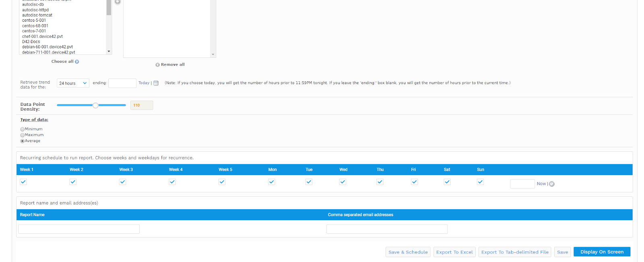Viewport: 644px width, 262px height.
Task: Click the calendar icon next to Today
Action: (x=156, y=83)
